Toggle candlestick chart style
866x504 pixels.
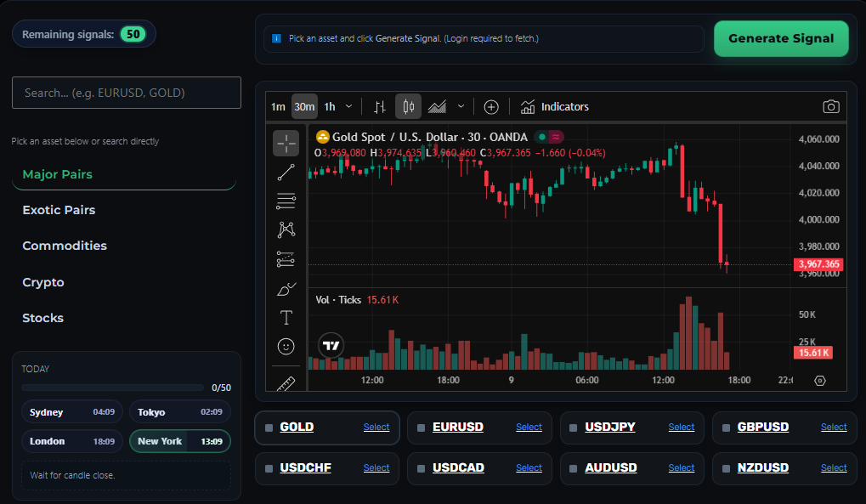coord(408,105)
